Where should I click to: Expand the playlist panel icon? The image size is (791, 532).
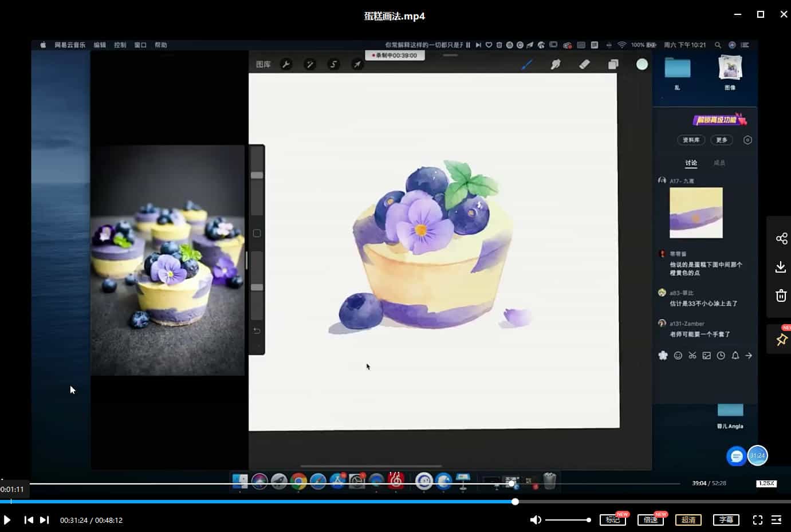(777, 520)
